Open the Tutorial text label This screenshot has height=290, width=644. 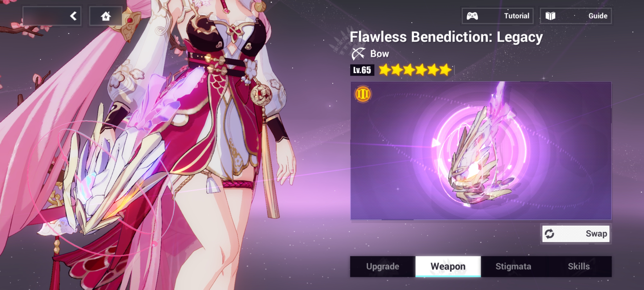coord(517,16)
